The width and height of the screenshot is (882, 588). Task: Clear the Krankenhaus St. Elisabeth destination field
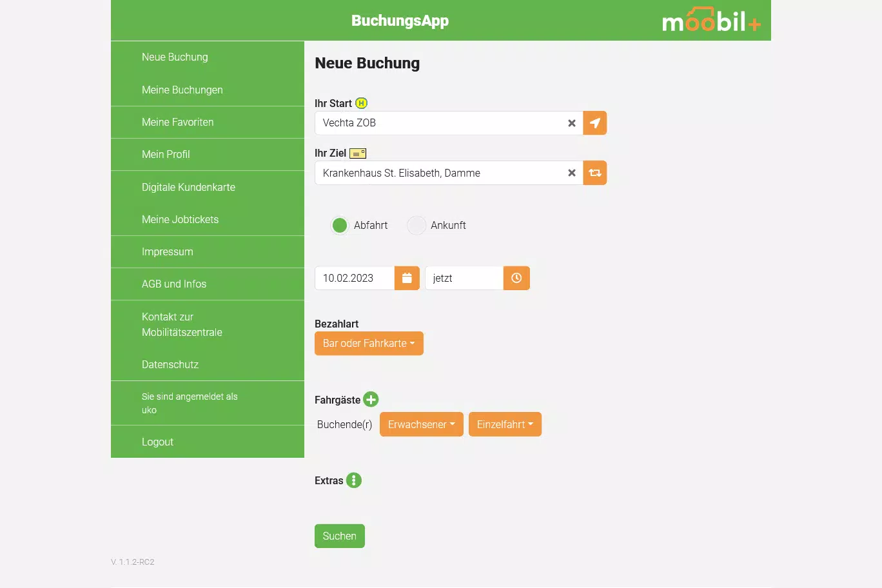click(x=571, y=173)
